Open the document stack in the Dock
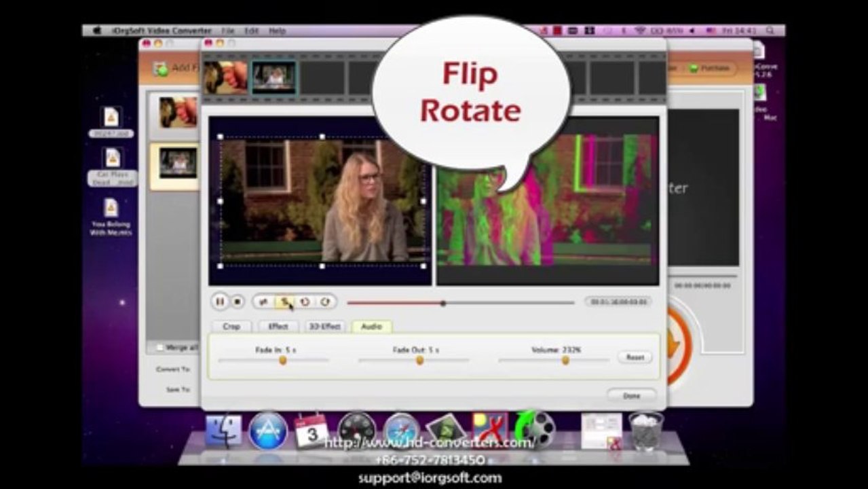Image resolution: width=868 pixels, height=489 pixels. 601,432
